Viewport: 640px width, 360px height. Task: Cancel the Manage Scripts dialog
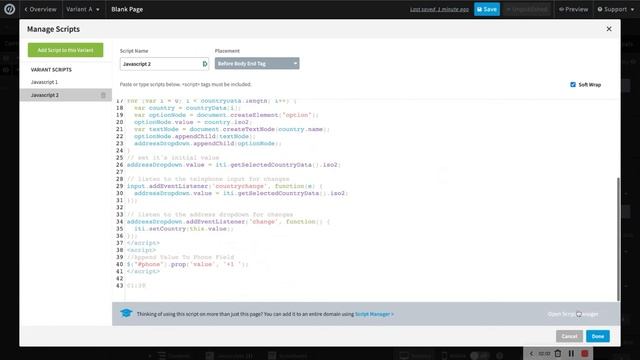click(569, 336)
